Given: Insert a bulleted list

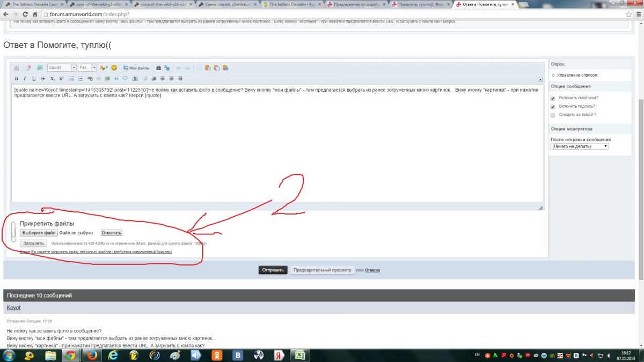Looking at the screenshot, I should coord(71,79).
